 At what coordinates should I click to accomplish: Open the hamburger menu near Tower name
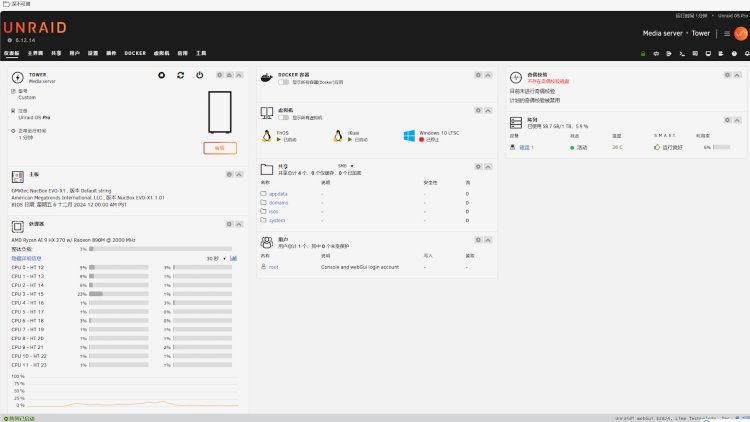pyautogui.click(x=727, y=33)
